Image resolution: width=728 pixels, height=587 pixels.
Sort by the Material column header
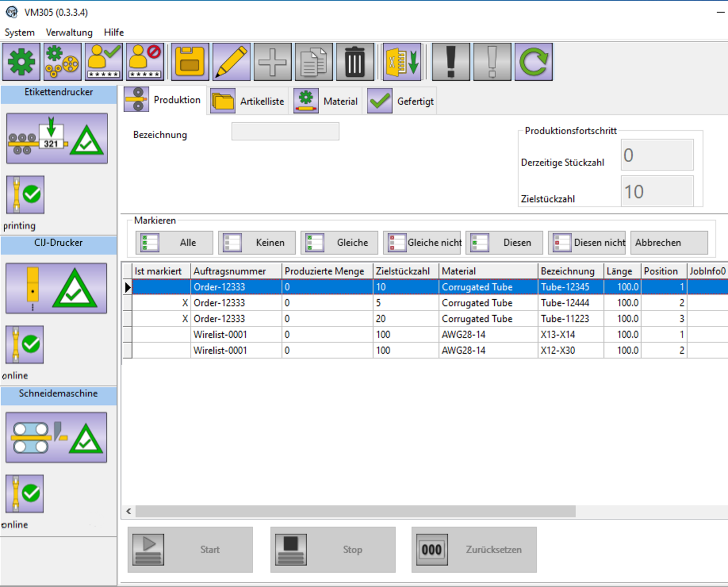point(489,271)
